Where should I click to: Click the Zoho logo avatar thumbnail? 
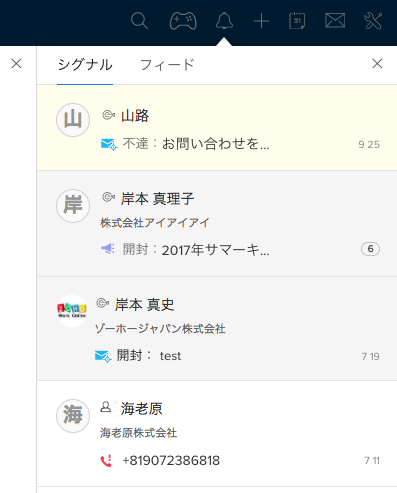(x=72, y=311)
